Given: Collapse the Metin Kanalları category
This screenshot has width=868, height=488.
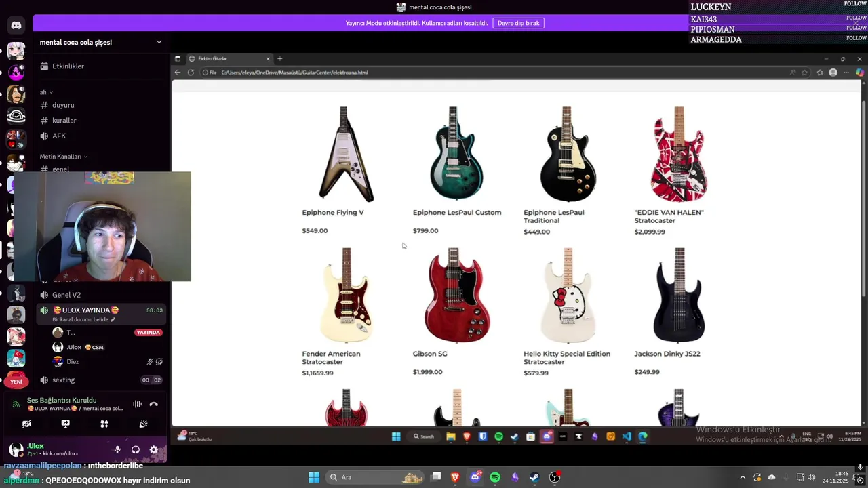Looking at the screenshot, I should coord(63,157).
